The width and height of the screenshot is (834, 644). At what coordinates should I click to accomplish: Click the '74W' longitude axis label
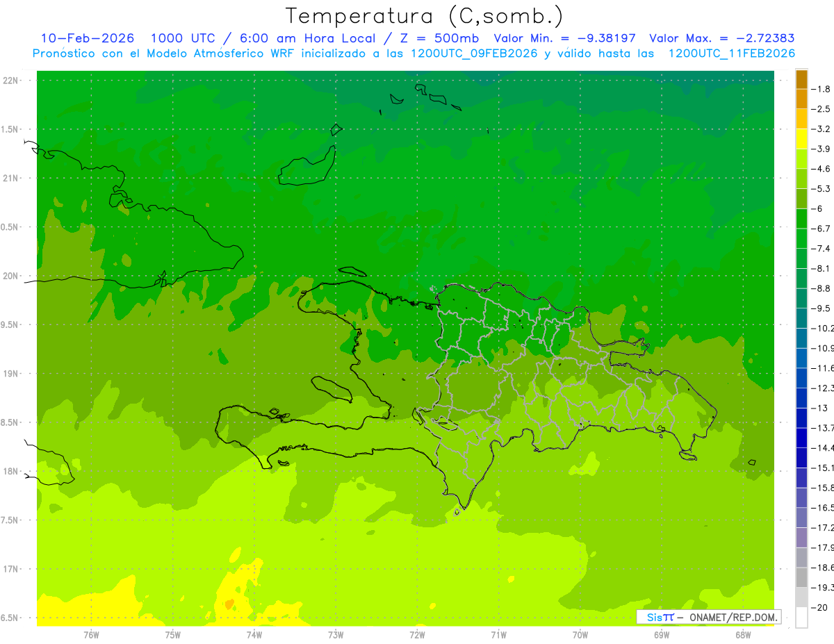[254, 634]
